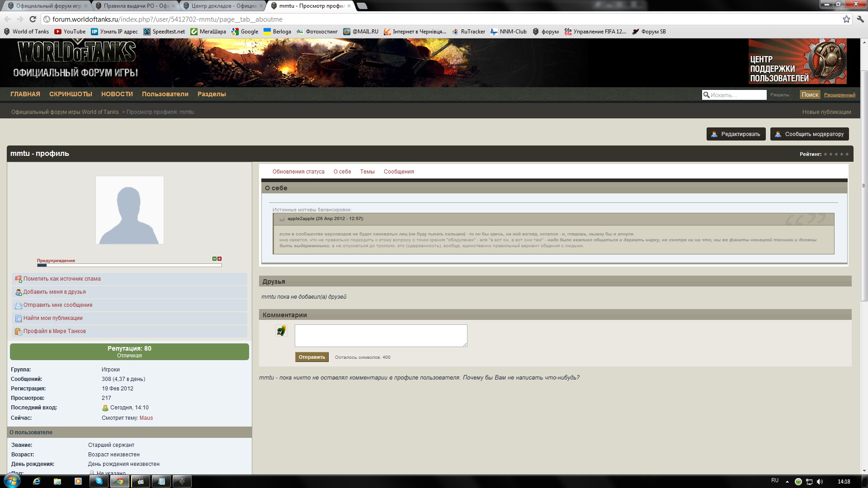Click the quote snapback arrow icon

pyautogui.click(x=282, y=219)
